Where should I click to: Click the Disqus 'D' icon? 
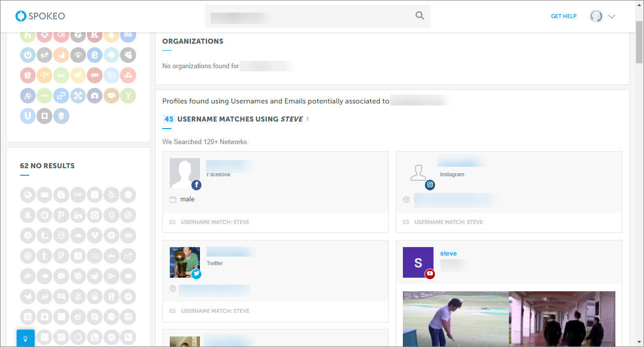[28, 235]
